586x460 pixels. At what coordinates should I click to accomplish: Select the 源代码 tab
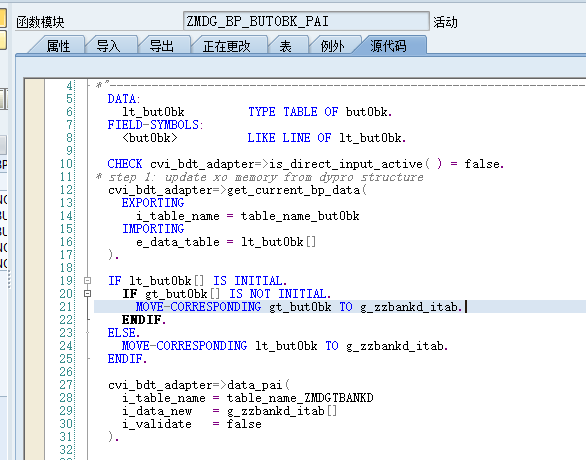click(x=388, y=46)
